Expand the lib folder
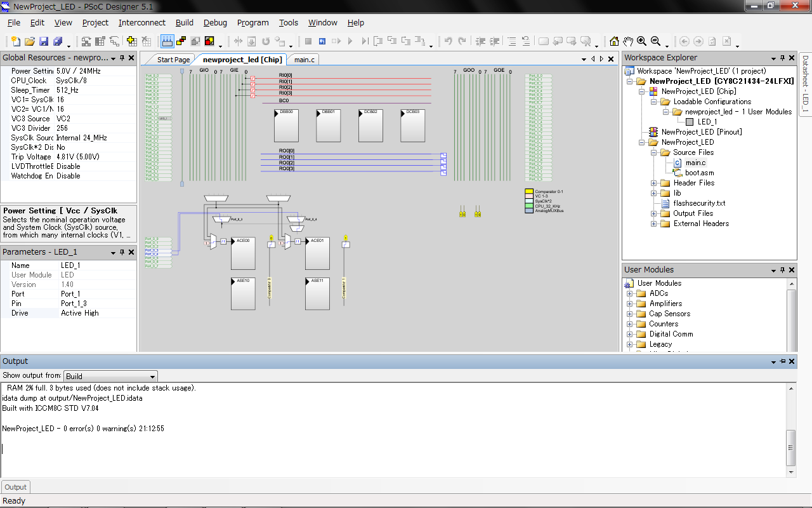Viewport: 812px width, 508px height. coord(653,193)
